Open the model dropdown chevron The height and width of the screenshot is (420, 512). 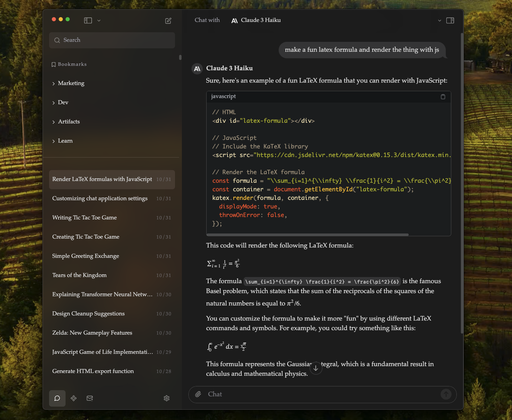[440, 21]
